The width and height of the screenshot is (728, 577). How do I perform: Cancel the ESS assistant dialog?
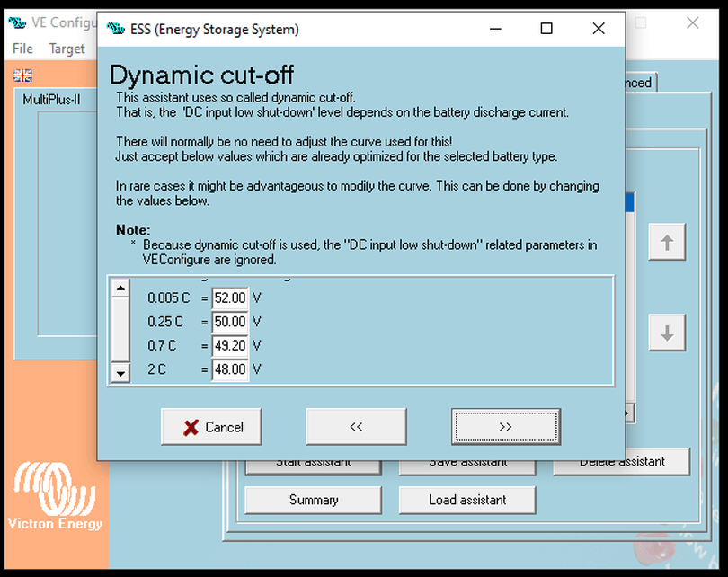(211, 427)
